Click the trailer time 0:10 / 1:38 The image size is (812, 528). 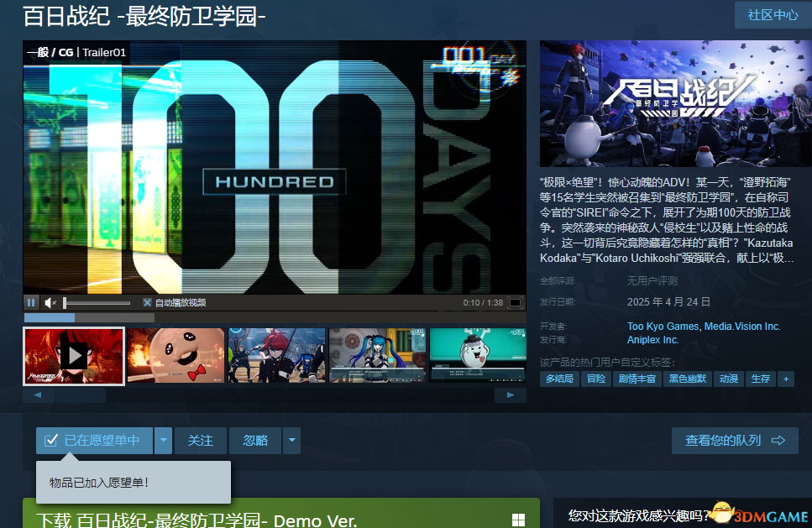pos(483,303)
